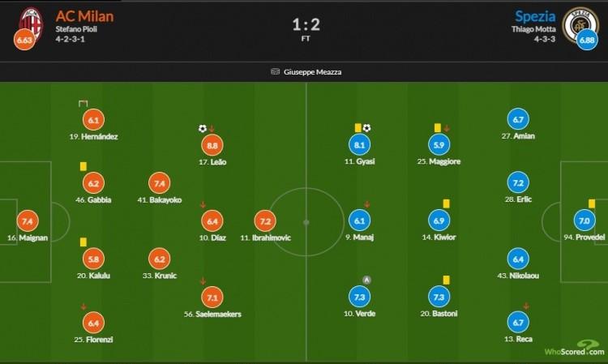Click the Spezia club crest
Screen dimensions: 608x364
pyautogui.click(x=580, y=24)
